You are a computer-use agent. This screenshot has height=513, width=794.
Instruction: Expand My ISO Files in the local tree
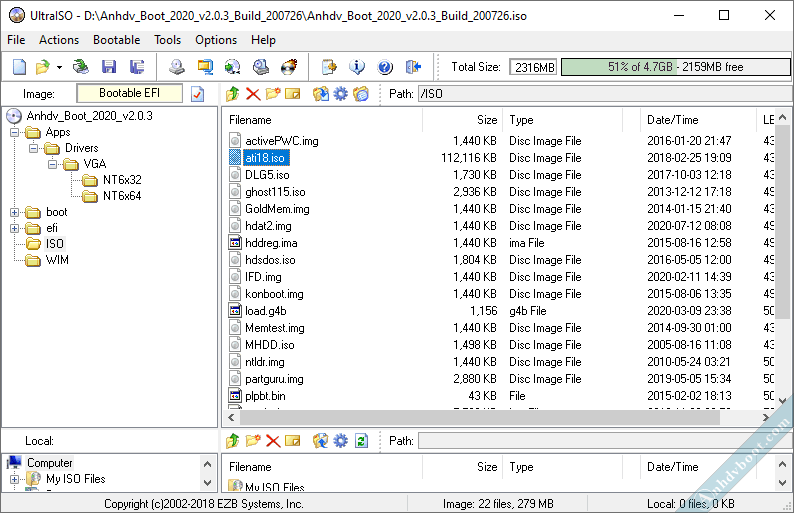pos(15,479)
